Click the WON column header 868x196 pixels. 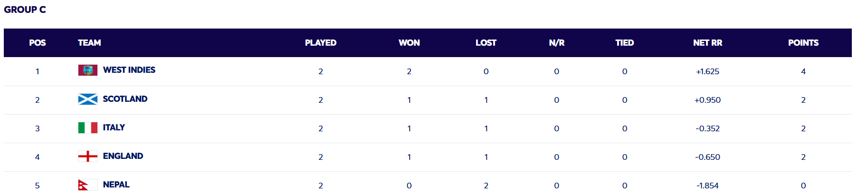coord(409,43)
